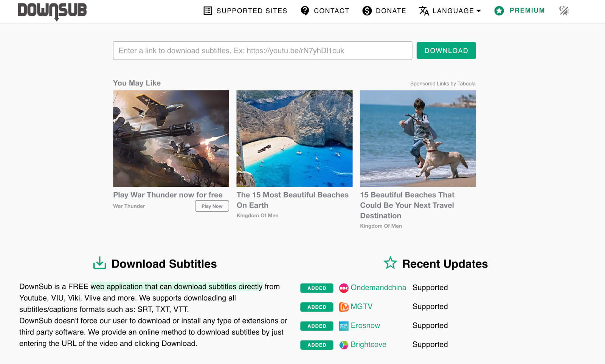Screen dimensions: 605x364
Task: Click the Premium star icon
Action: coord(499,11)
